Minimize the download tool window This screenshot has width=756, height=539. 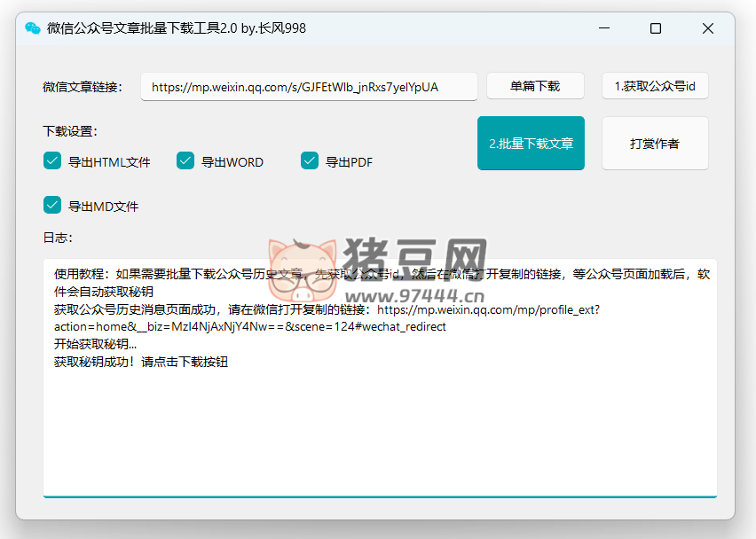click(x=603, y=28)
